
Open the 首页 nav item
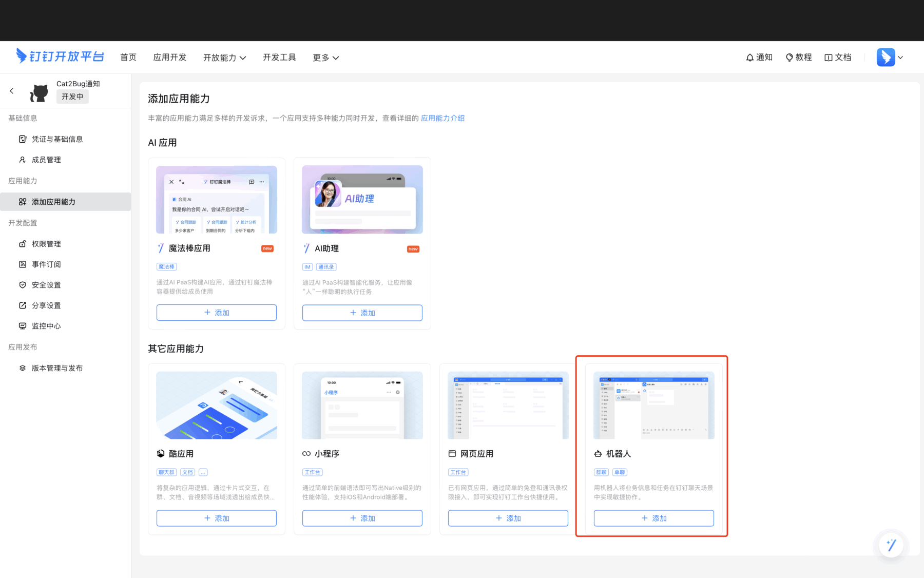click(x=128, y=57)
